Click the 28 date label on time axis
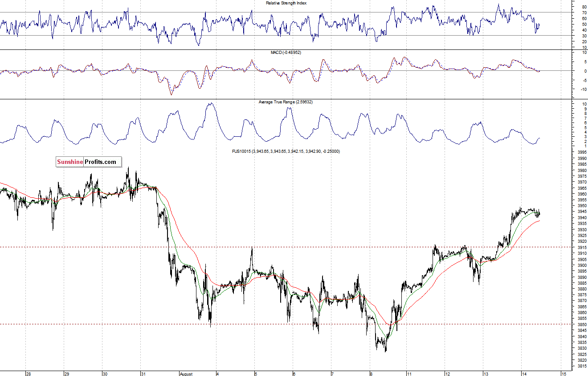Image resolution: width=588 pixels, height=376 pixels. click(x=29, y=374)
